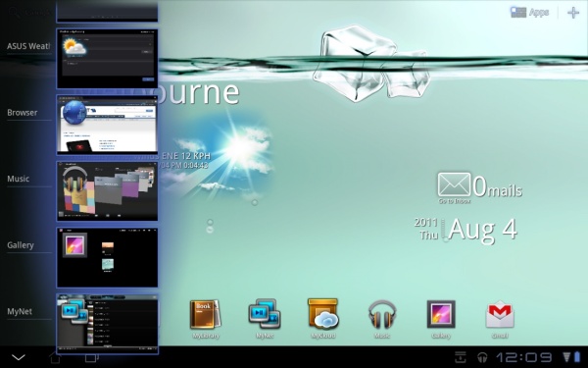Screen dimensions: 588x368
Task: Open the Apps drawer button
Action: pyautogui.click(x=529, y=13)
